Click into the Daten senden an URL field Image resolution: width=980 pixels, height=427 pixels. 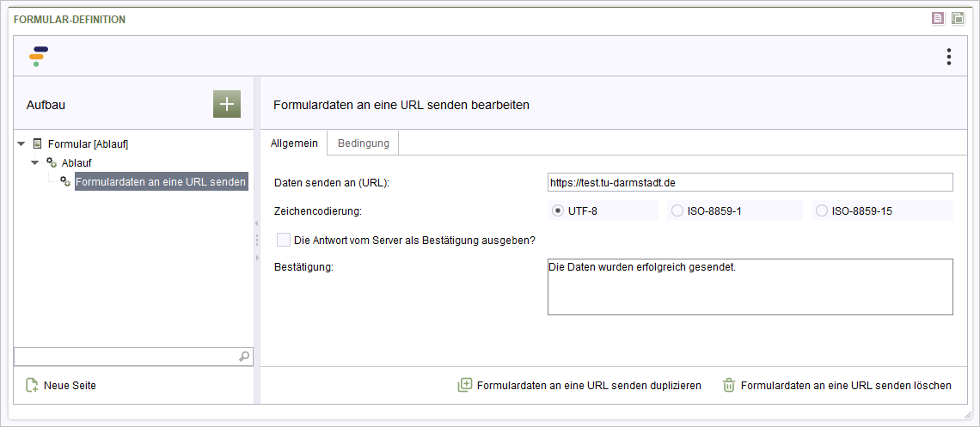click(750, 182)
